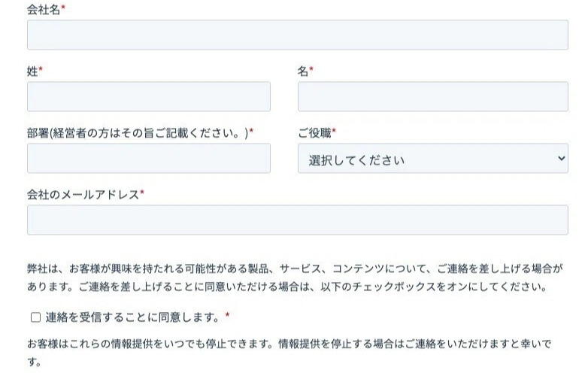Click the ご役職 label above the dropdown

coord(314,132)
